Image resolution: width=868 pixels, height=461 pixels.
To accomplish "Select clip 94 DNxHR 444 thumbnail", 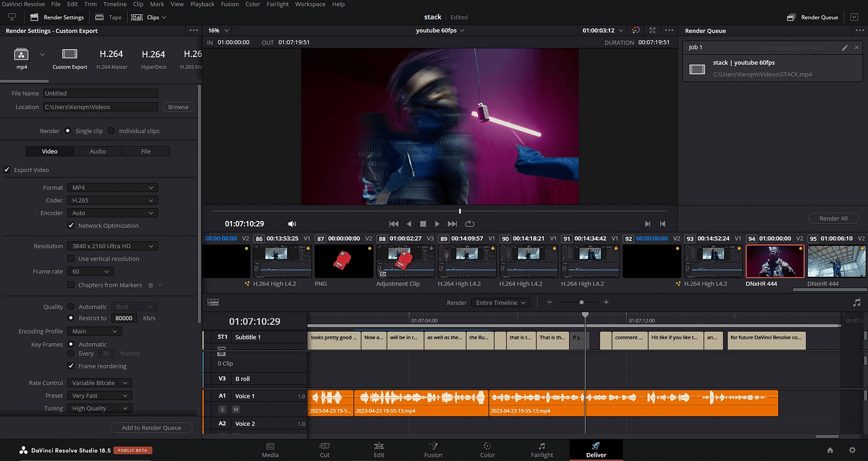I will pyautogui.click(x=774, y=261).
